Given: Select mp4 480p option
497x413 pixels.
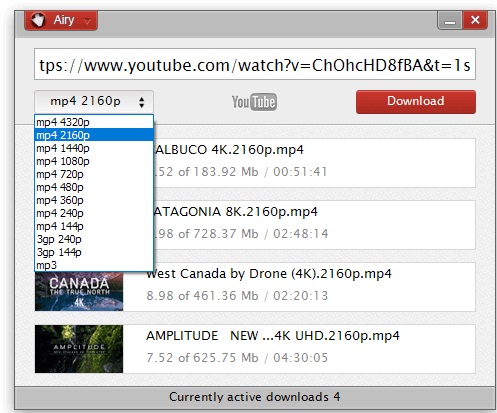Looking at the screenshot, I should point(94,187).
